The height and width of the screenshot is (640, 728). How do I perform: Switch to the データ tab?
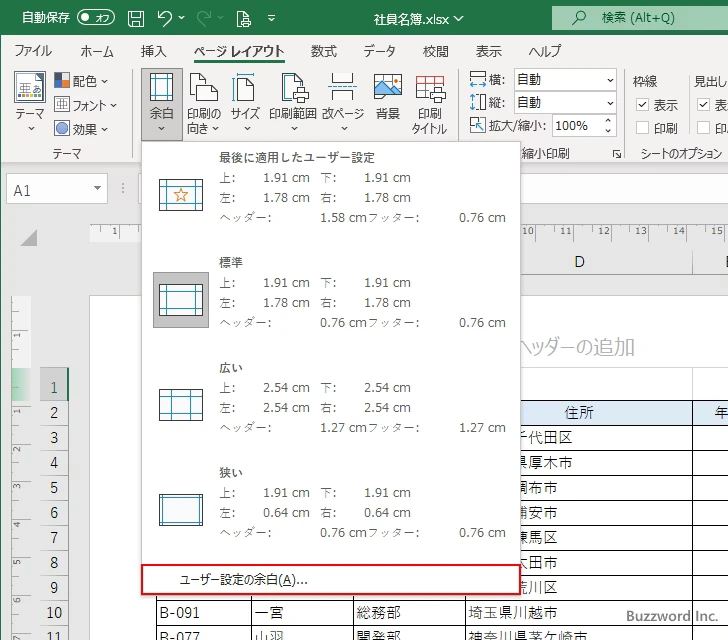click(x=379, y=51)
